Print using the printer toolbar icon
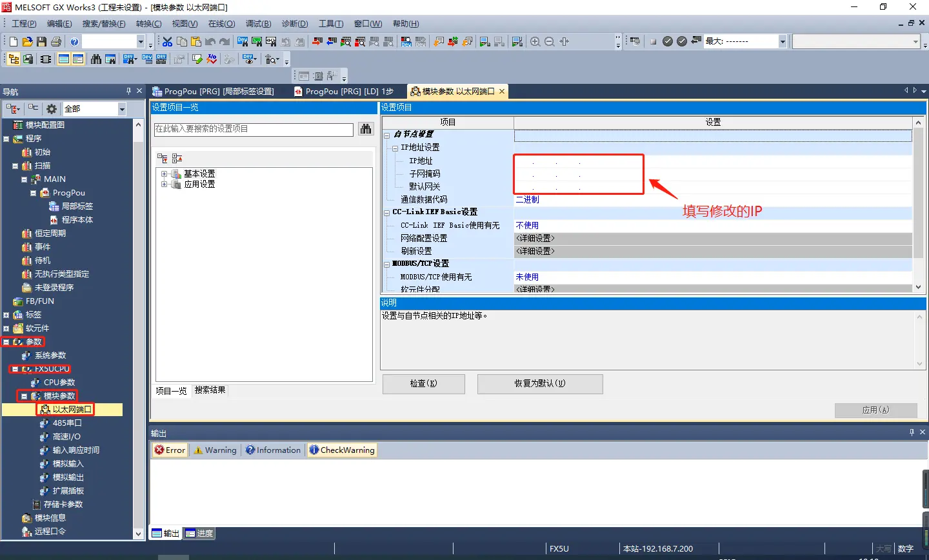Viewport: 929px width, 560px height. click(55, 41)
